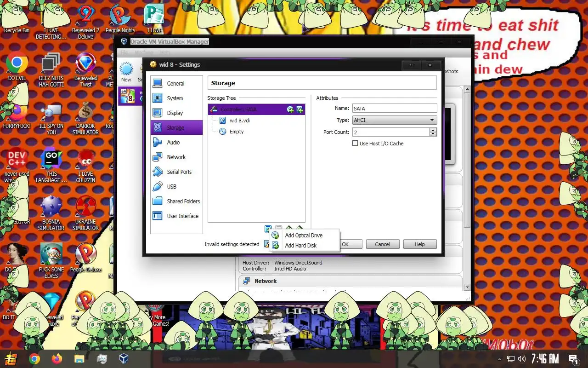Open the Dev C++ 'never used' shortcut
588x368 pixels.
17,166
